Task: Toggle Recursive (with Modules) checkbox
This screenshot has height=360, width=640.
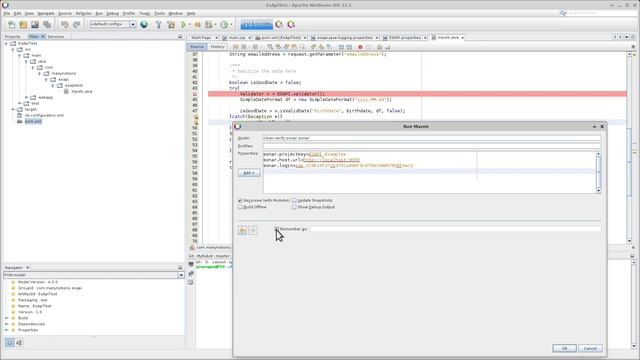Action: pos(240,200)
